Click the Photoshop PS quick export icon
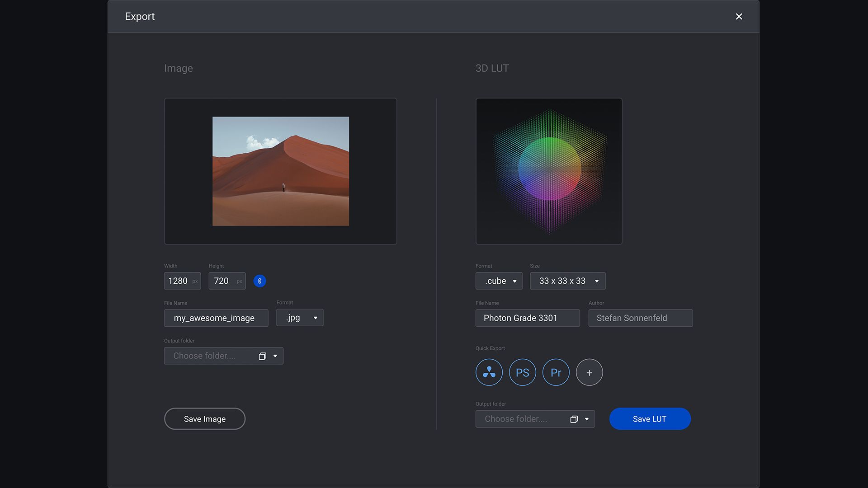868x488 pixels. [x=522, y=372]
